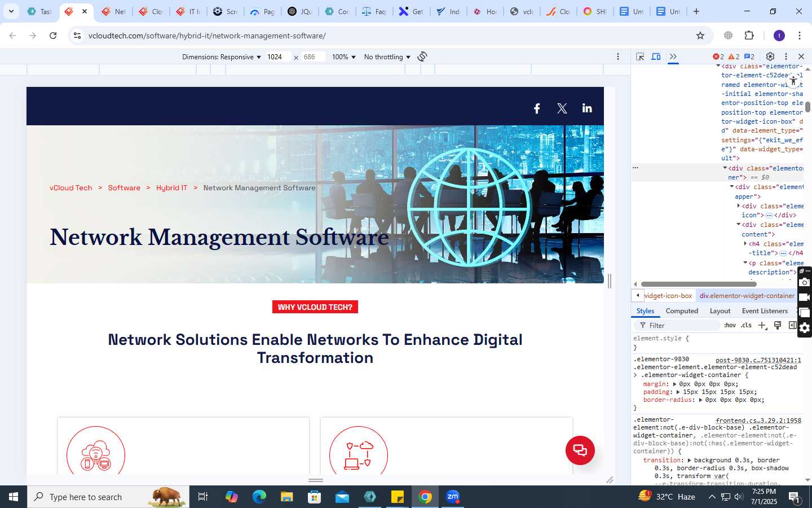Show more DevTools tabs via double chevron
812x508 pixels.
pyautogui.click(x=673, y=56)
